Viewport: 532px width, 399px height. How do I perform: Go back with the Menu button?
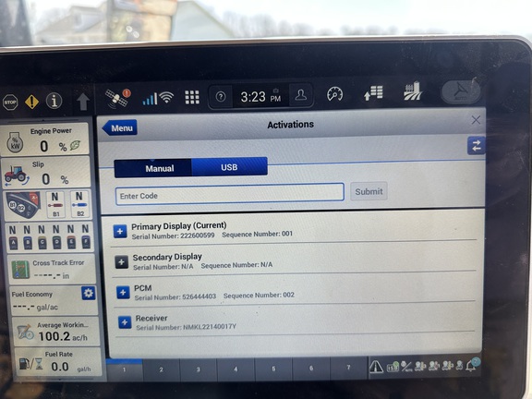tap(120, 127)
